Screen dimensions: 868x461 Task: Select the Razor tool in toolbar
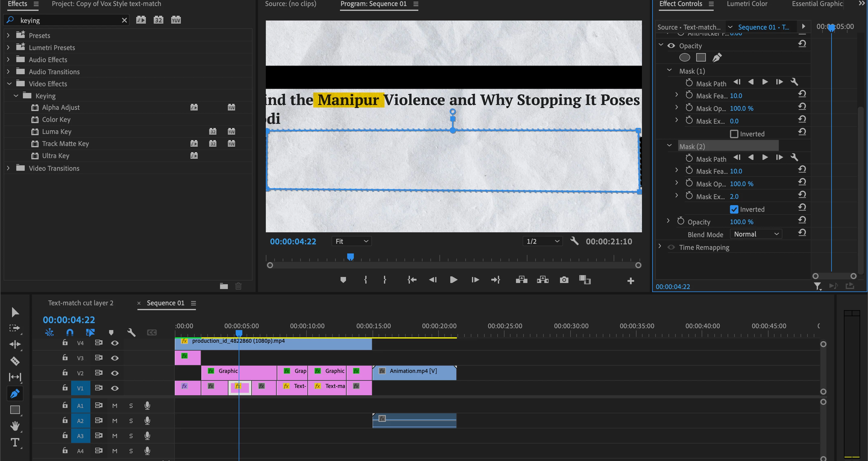coord(15,361)
